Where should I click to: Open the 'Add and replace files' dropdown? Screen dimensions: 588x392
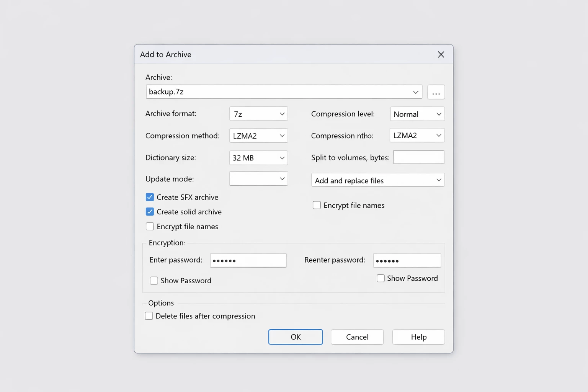point(377,180)
